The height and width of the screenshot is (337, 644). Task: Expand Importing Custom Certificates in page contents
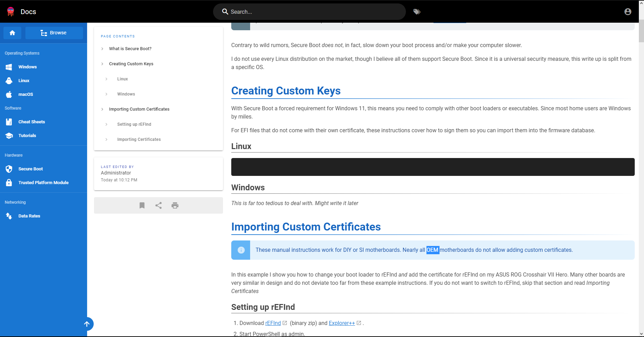pyautogui.click(x=102, y=109)
